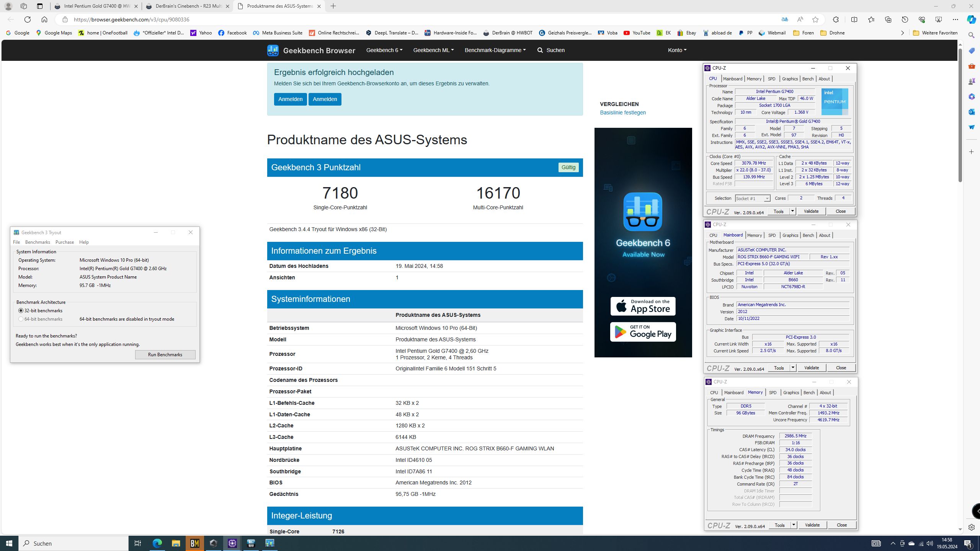The width and height of the screenshot is (980, 551).
Task: Expand the Konto account menu
Action: point(677,50)
